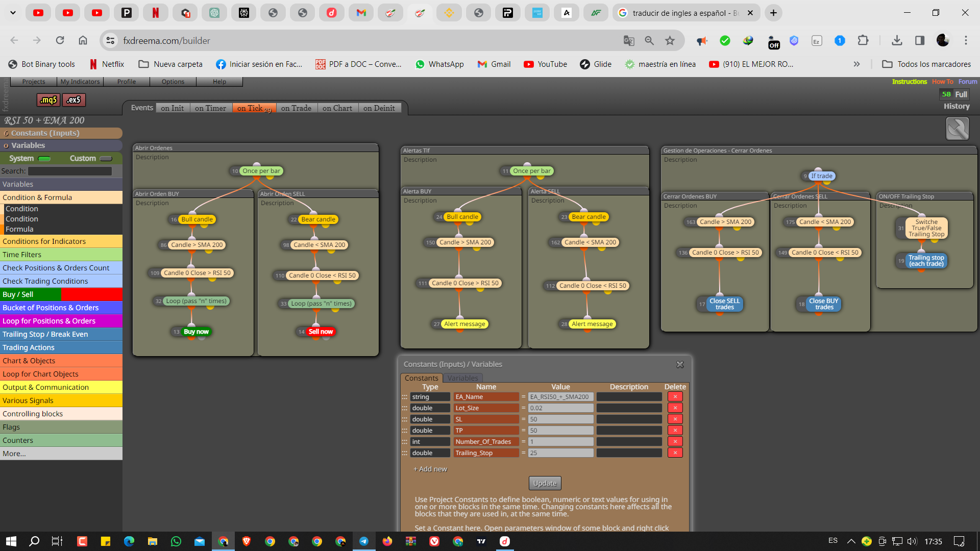Open File Explorer from the taskbar
Screen dimensions: 980x551
click(x=153, y=541)
